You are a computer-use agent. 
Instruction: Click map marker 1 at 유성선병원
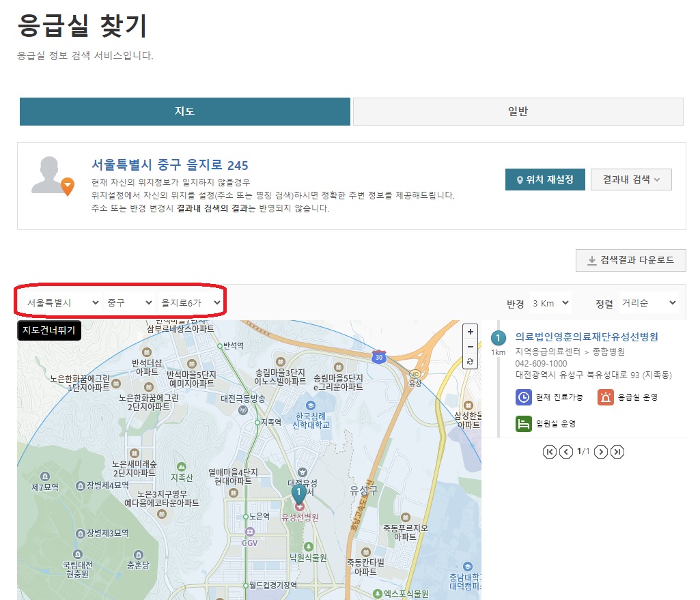(298, 494)
